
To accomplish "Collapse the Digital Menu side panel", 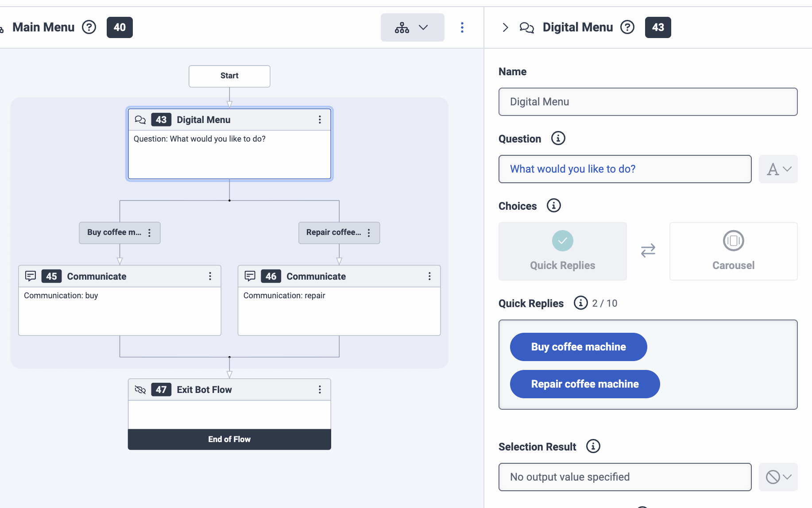I will (505, 27).
